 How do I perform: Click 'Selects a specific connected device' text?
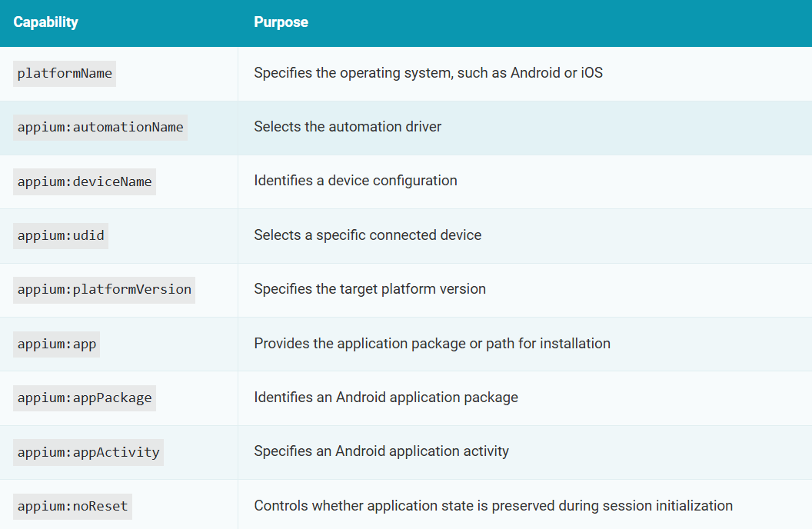(x=368, y=235)
